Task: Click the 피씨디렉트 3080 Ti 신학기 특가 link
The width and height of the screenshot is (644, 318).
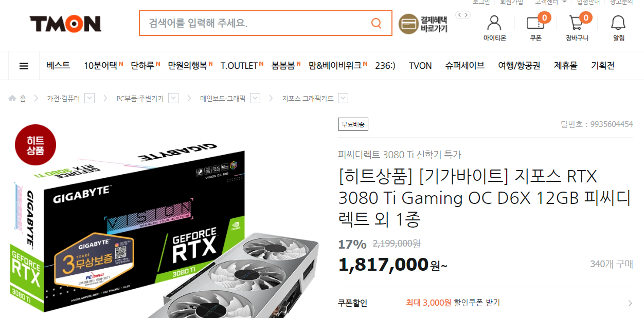Action: tap(400, 155)
